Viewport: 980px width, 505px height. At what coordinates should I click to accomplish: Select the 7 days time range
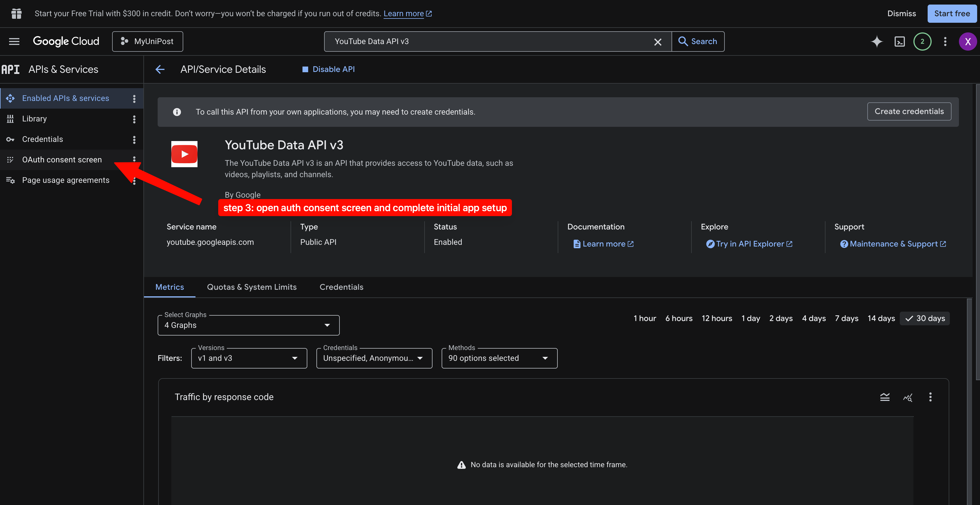point(847,318)
